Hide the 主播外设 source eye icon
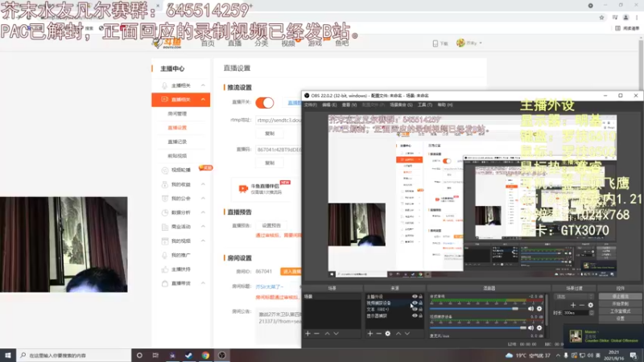The height and width of the screenshot is (362, 644). [415, 296]
